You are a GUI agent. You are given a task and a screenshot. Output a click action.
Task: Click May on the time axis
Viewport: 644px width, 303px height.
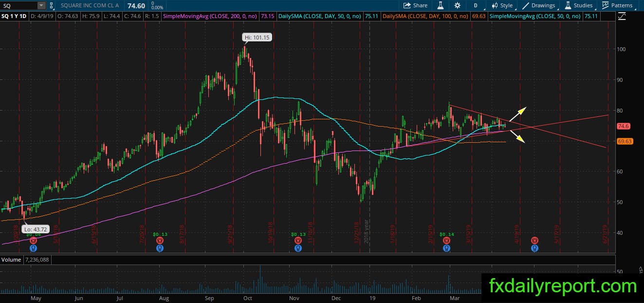tap(36, 298)
